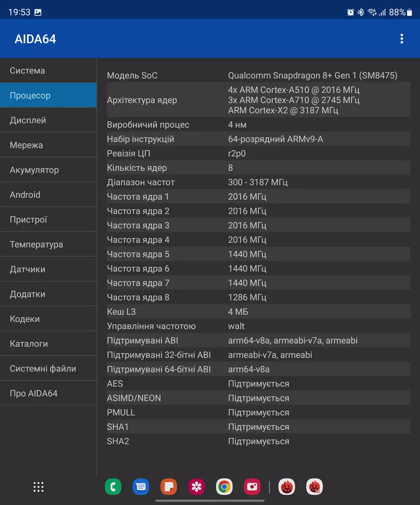Open the orange Samsung Notes app
The image size is (420, 505).
pos(168,487)
